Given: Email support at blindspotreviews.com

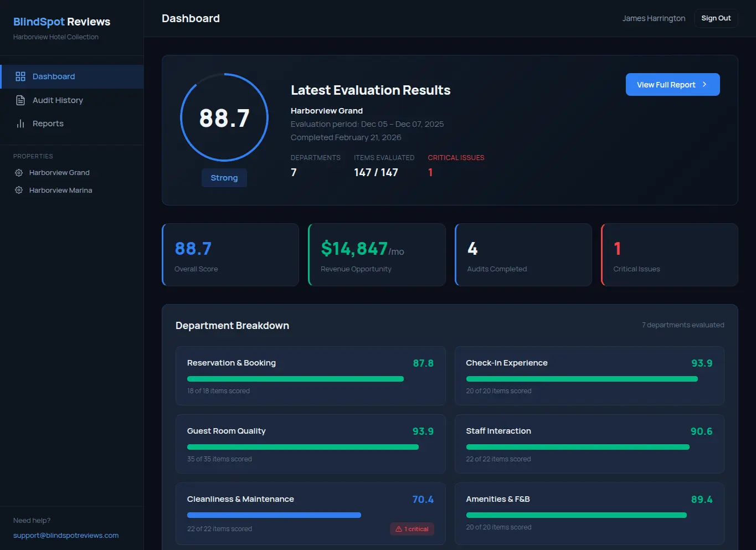Looking at the screenshot, I should tap(66, 535).
